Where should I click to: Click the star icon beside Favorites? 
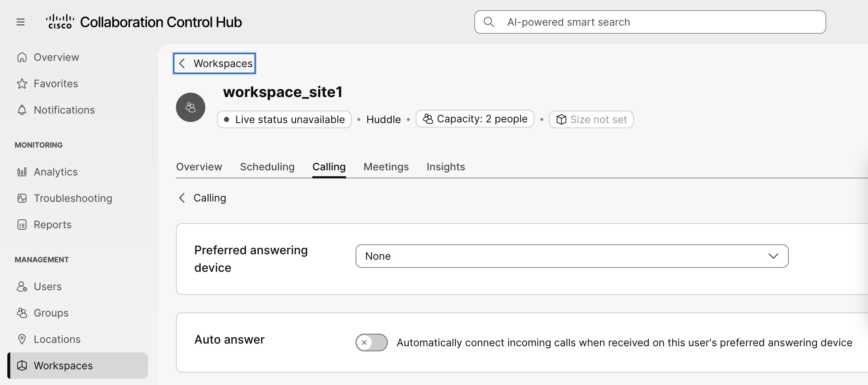click(x=22, y=84)
